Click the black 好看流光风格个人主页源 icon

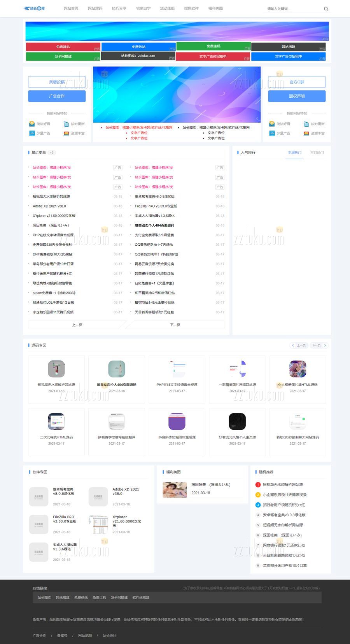click(237, 421)
